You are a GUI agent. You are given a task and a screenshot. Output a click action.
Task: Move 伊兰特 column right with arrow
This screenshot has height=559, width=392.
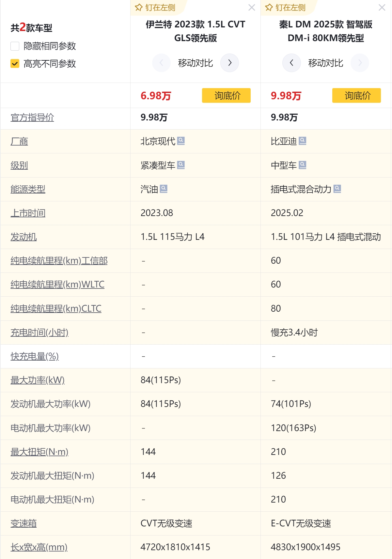click(x=230, y=63)
